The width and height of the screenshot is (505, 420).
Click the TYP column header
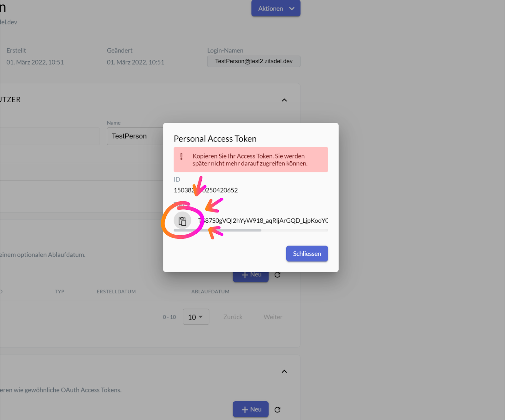pyautogui.click(x=59, y=291)
